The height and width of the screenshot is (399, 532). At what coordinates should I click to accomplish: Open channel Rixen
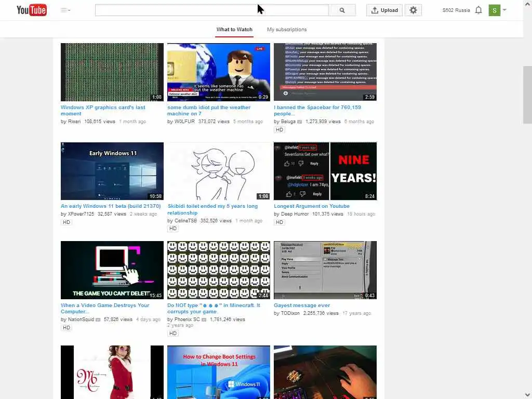tap(74, 122)
